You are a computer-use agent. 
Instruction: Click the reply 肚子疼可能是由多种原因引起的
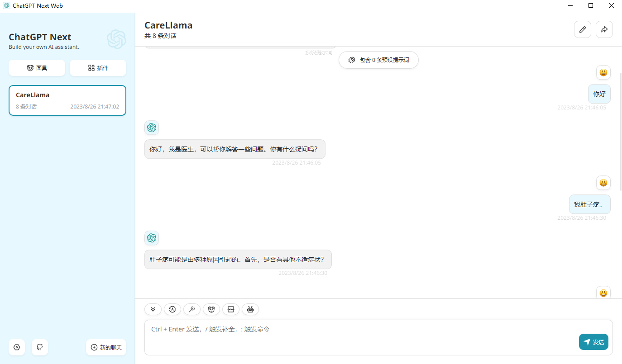click(238, 260)
